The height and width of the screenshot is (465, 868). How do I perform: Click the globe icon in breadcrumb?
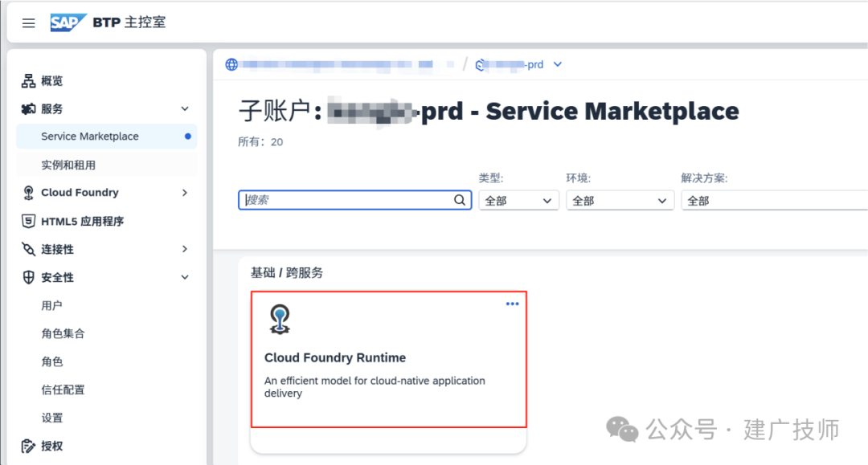tap(231, 65)
